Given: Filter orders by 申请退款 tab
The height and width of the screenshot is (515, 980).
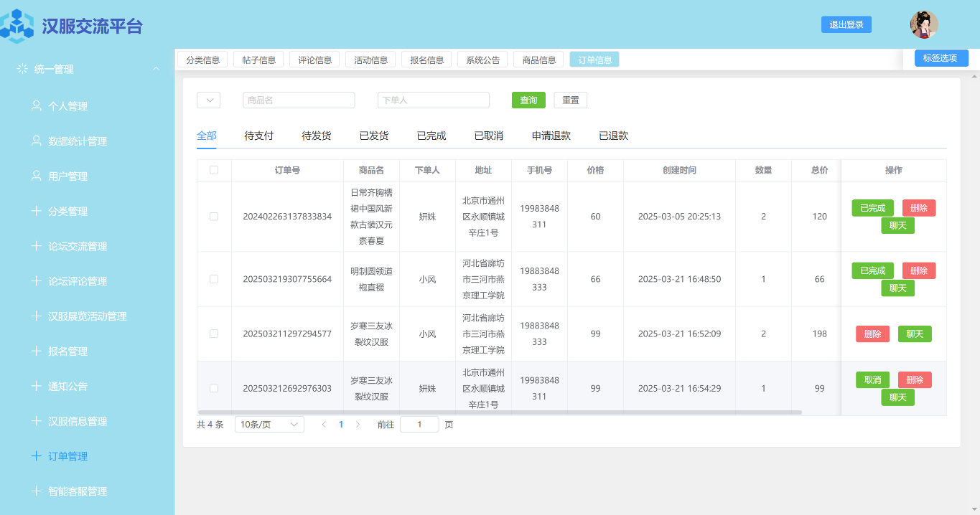Looking at the screenshot, I should pos(551,136).
